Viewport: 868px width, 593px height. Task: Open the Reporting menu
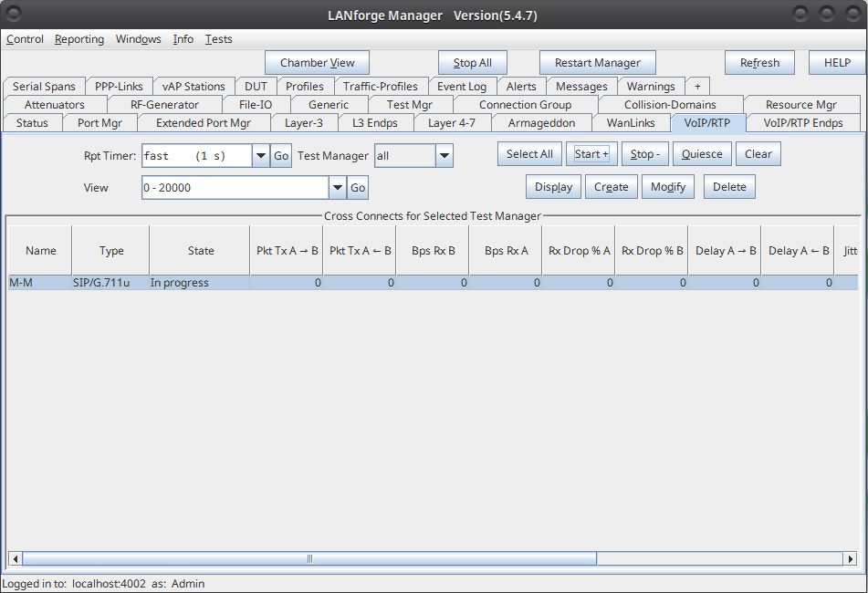click(x=79, y=39)
